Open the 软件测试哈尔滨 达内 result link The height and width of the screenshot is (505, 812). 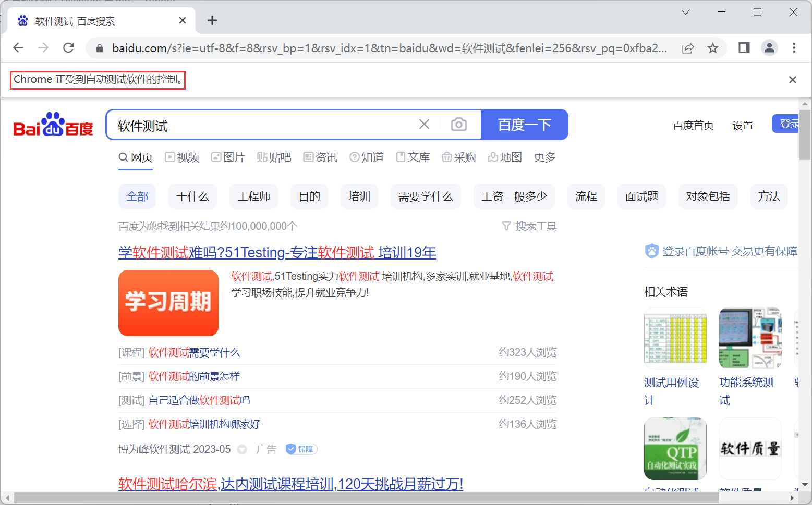click(291, 484)
